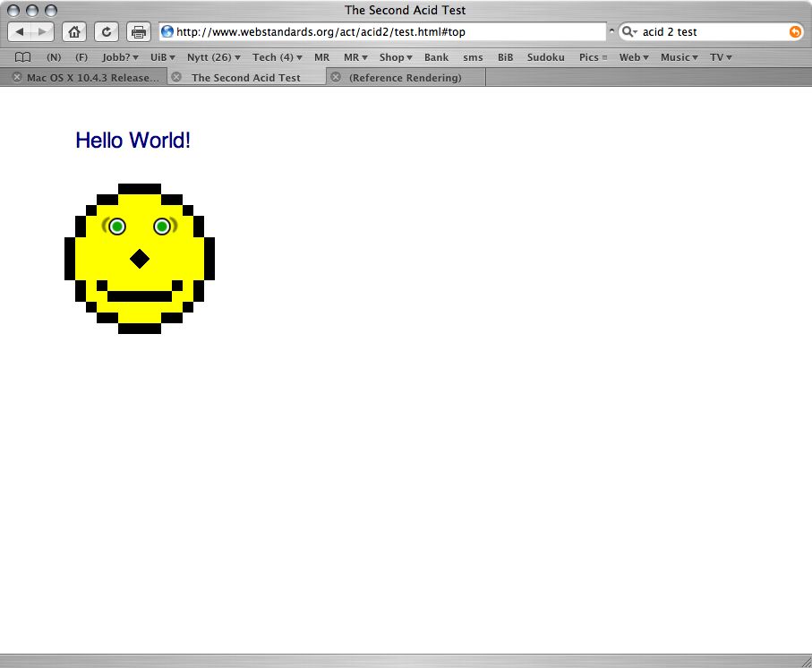812x668 pixels.
Task: Expand the TV bookmarks folder
Action: point(721,57)
